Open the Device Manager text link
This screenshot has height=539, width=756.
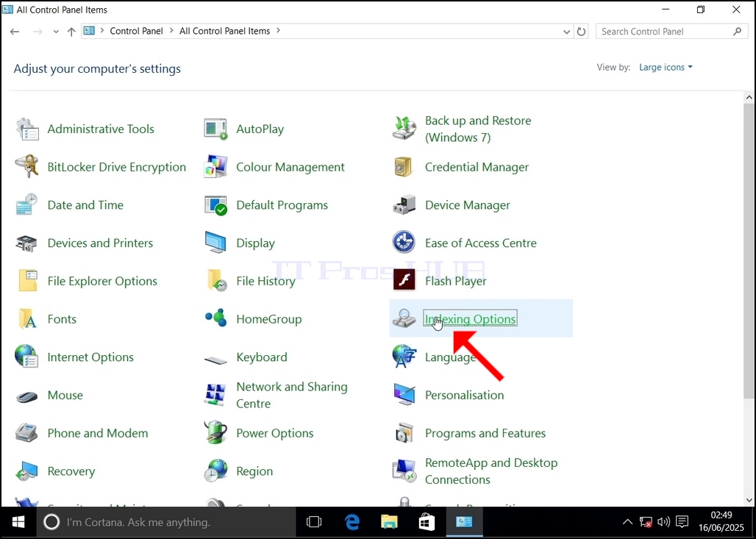467,205
